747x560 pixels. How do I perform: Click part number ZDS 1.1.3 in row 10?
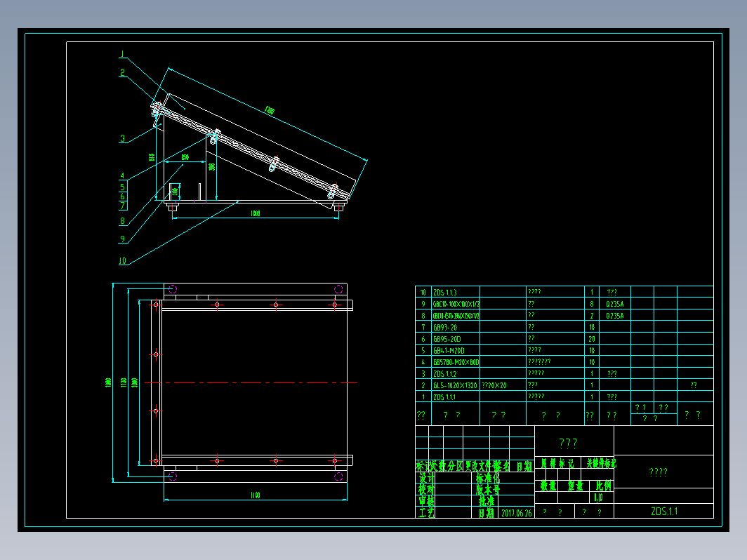click(445, 293)
